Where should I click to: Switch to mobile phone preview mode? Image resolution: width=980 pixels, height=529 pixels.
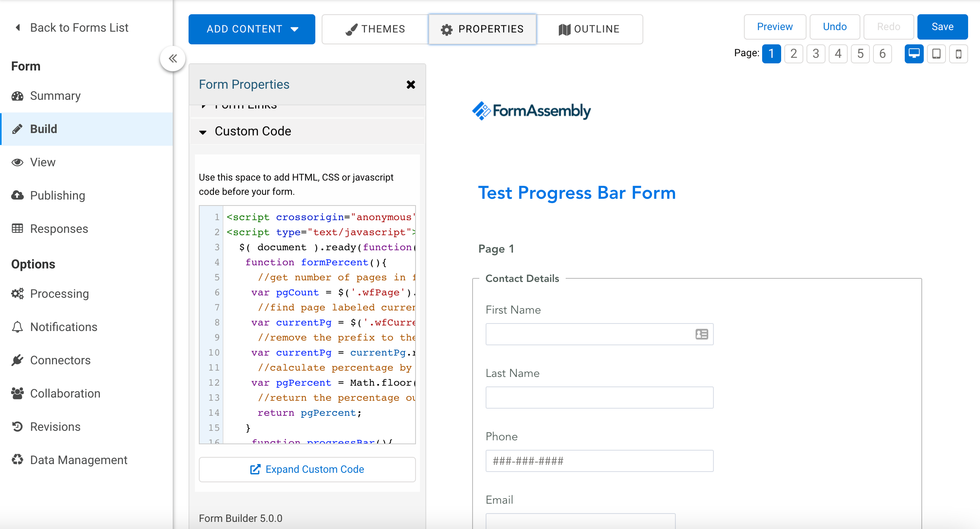pos(959,53)
